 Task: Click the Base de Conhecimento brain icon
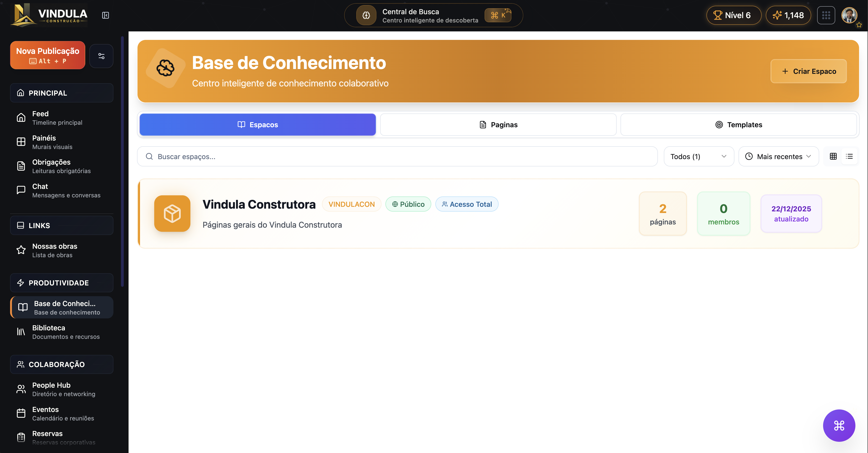point(165,68)
